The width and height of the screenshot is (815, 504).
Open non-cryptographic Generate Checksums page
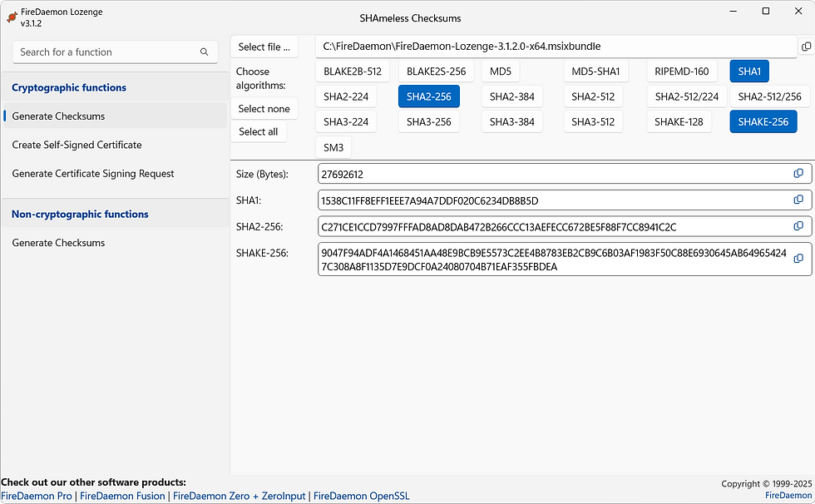pyautogui.click(x=115, y=243)
